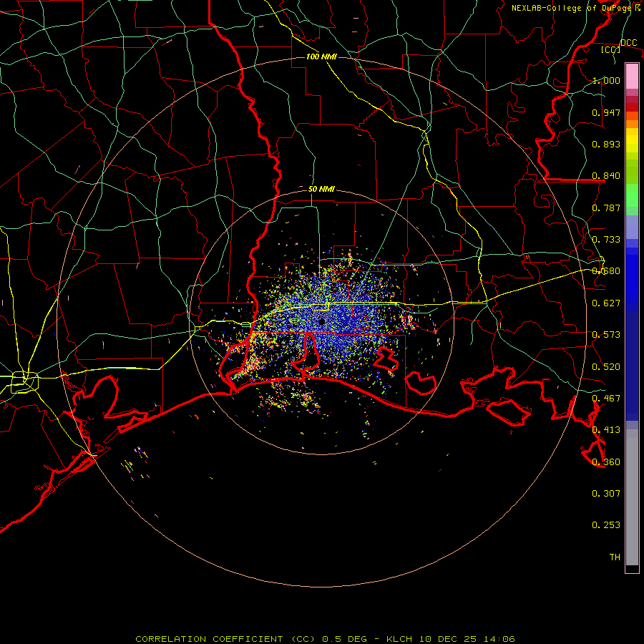Click the Correlation Coefficient caption at the bottom
Screen dimensions: 644x644
(325, 639)
